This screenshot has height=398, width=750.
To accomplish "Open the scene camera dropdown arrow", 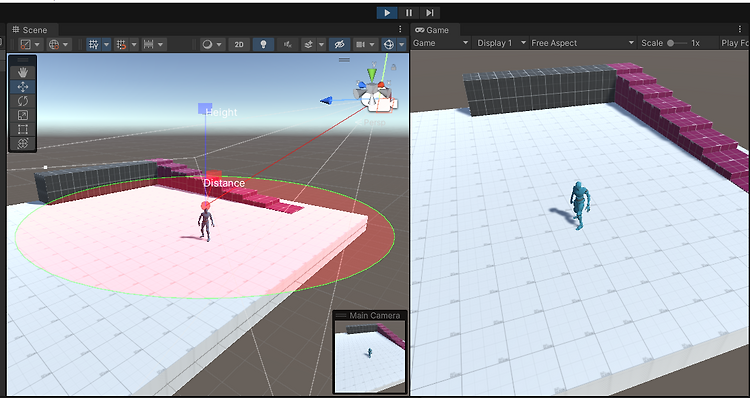I will (x=372, y=44).
